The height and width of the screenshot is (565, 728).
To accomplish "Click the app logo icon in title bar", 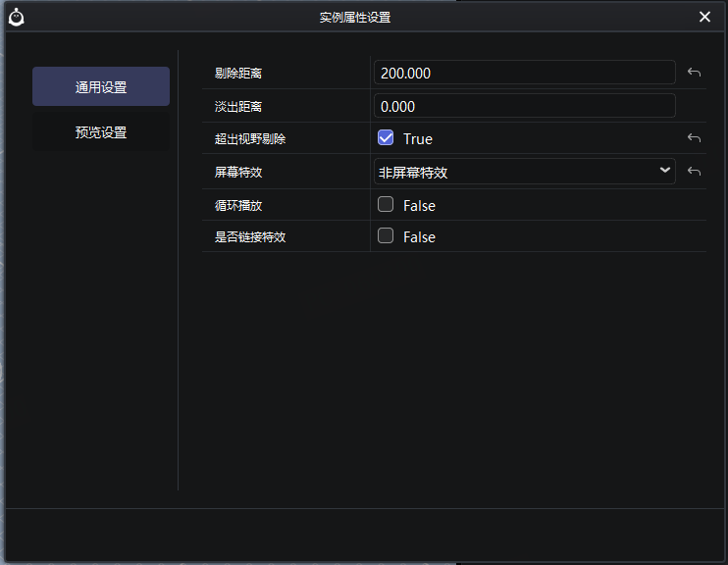I will point(17,17).
